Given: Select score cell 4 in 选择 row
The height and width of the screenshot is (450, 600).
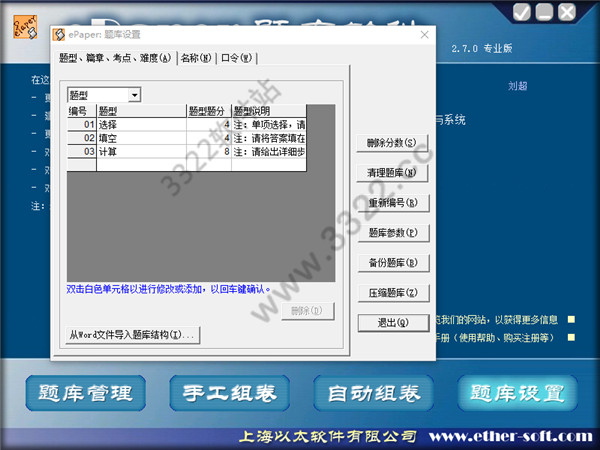Looking at the screenshot, I should 209,124.
